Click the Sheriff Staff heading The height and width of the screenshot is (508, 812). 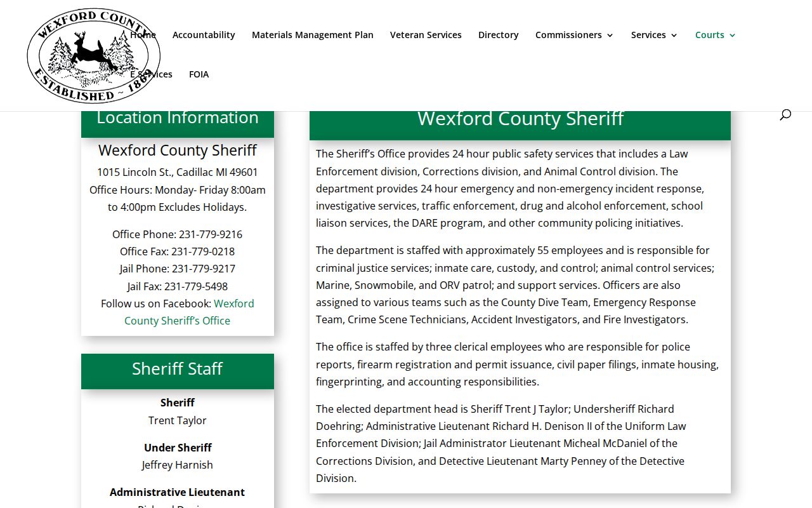click(178, 368)
